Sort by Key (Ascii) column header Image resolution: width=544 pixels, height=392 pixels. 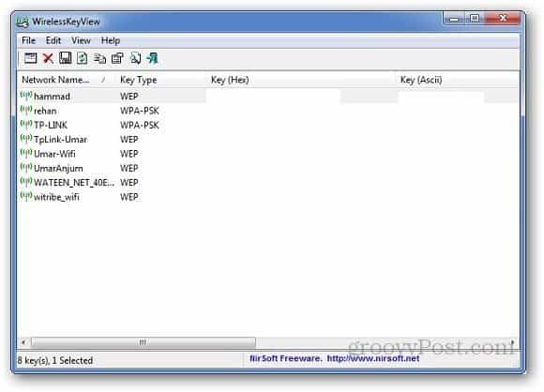click(458, 80)
